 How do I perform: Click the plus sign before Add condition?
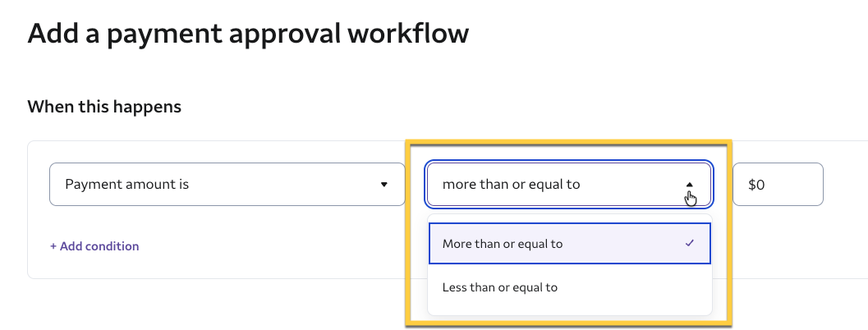pyautogui.click(x=53, y=246)
